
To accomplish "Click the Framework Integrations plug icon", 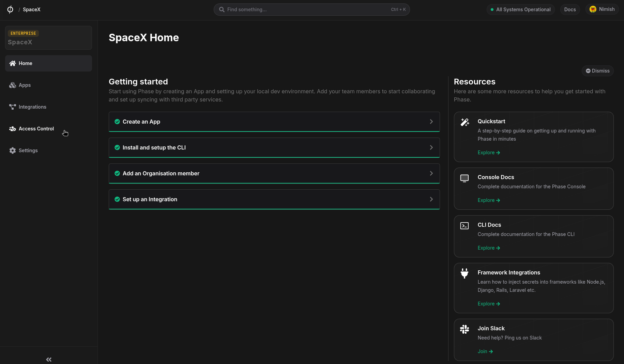I will [x=465, y=273].
